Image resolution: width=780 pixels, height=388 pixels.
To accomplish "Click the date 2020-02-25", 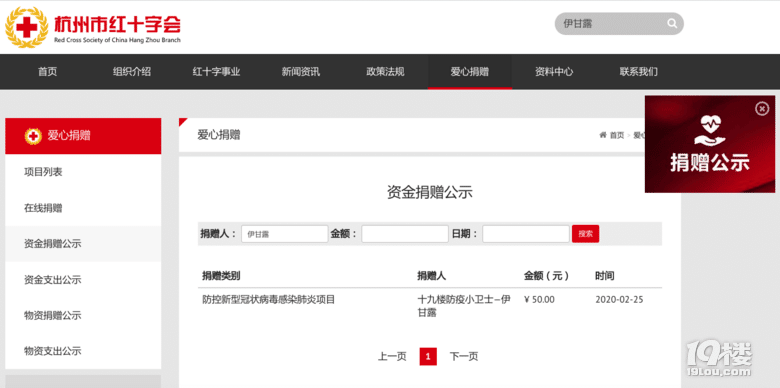I will click(x=619, y=300).
